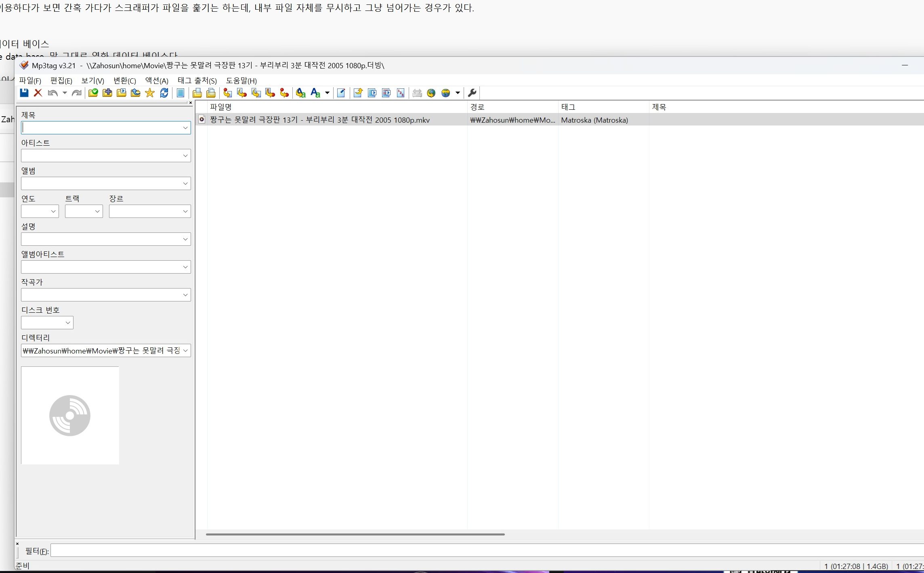
Task: Click the horizontal scrollbar in file list
Action: click(355, 534)
